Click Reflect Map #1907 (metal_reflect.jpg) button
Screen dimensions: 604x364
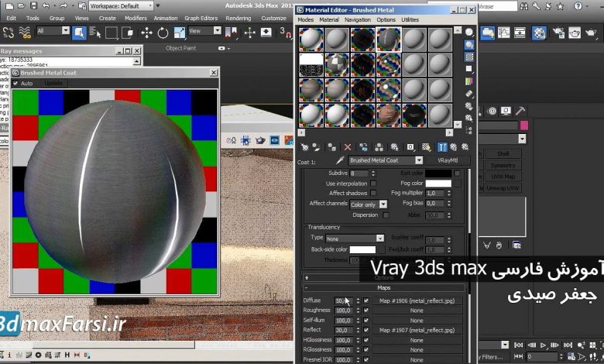417,330
